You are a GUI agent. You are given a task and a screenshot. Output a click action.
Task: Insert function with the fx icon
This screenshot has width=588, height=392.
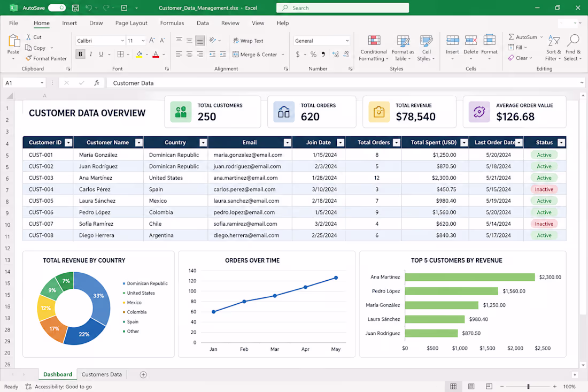(97, 83)
